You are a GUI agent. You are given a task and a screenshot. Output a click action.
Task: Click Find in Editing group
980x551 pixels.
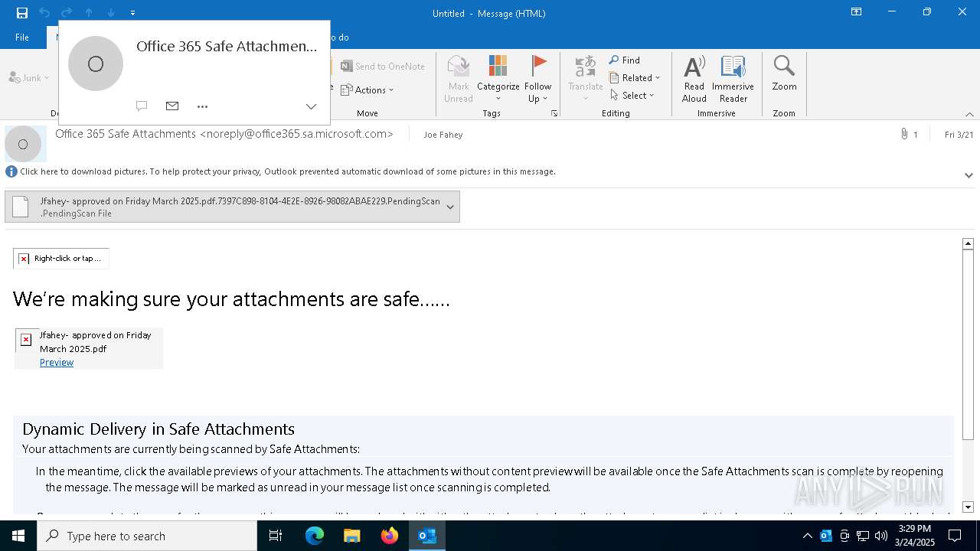(x=625, y=60)
